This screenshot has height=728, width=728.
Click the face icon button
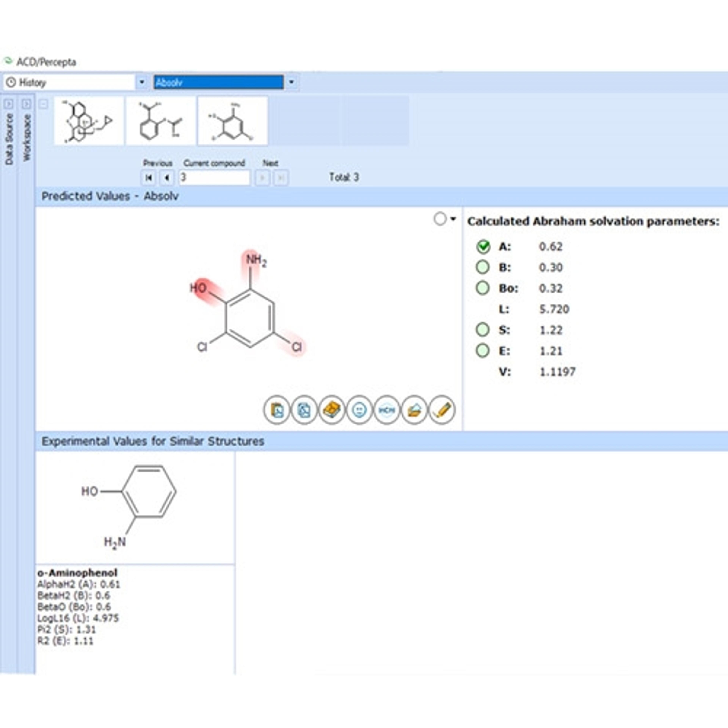pos(359,409)
